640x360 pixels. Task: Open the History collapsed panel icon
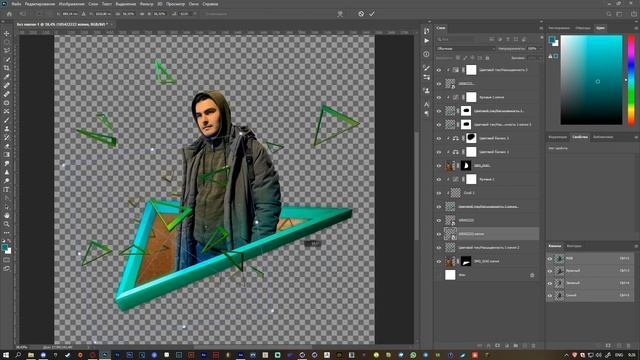pyautogui.click(x=427, y=31)
